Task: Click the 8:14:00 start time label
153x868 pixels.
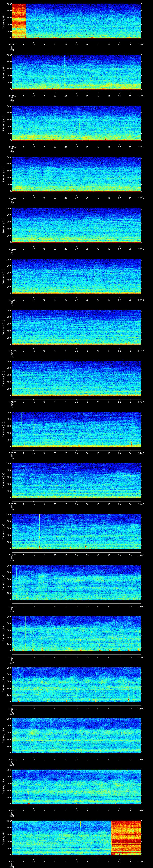Action: coord(12,44)
